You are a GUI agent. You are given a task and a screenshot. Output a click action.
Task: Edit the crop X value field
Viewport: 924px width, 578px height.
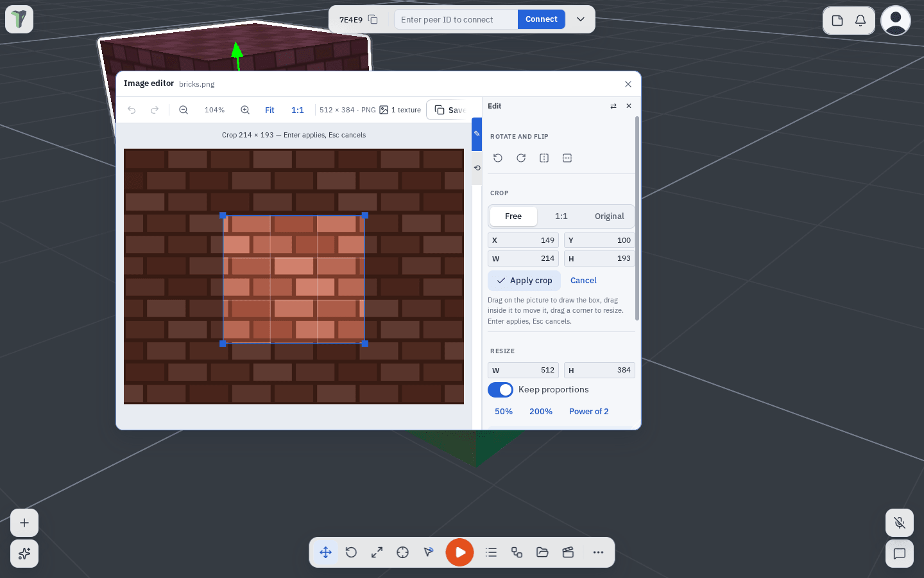(x=523, y=240)
